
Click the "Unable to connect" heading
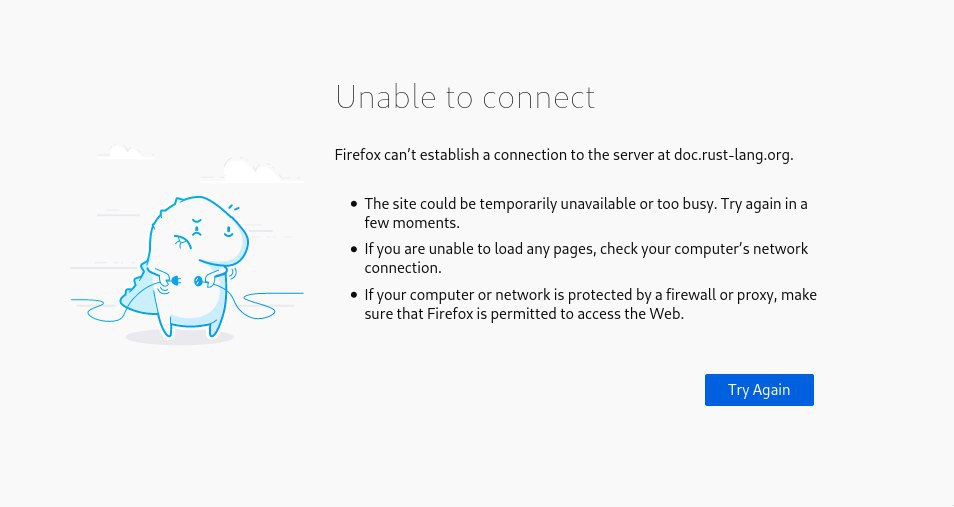[465, 97]
